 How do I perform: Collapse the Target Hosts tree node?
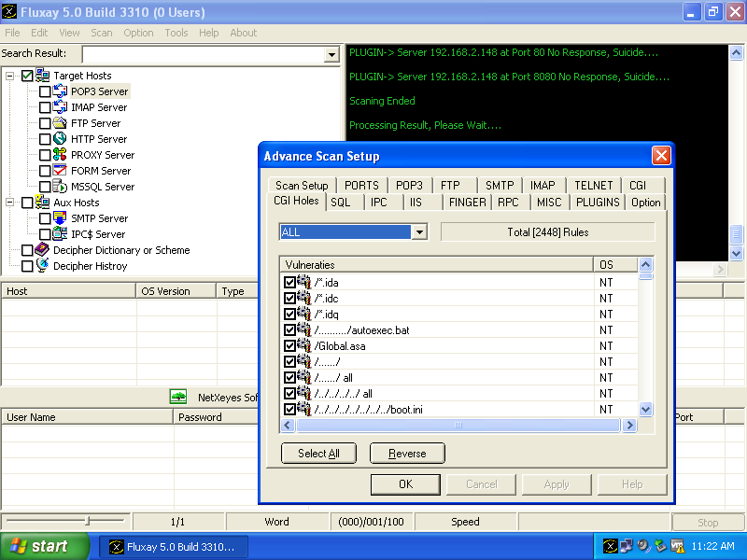(x=9, y=76)
